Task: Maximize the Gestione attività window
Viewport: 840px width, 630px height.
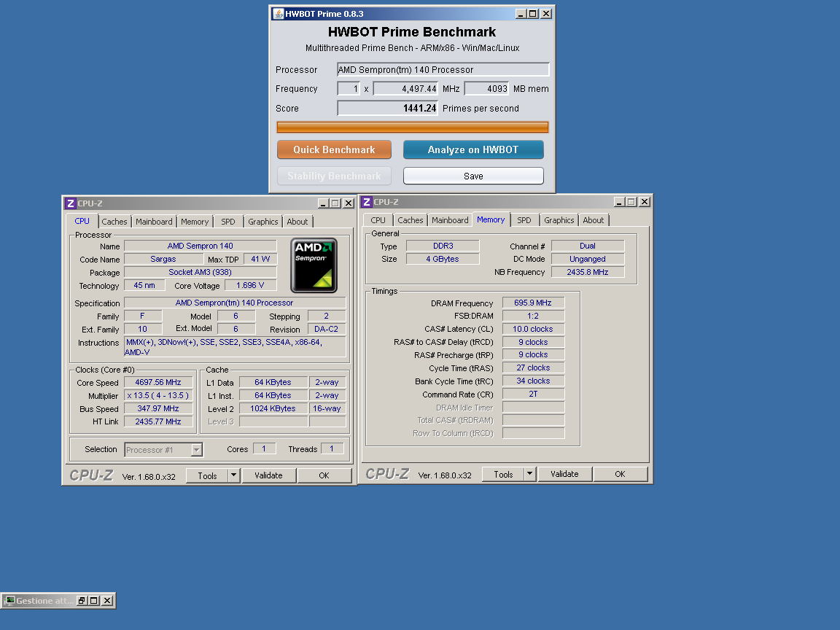Action: tap(94, 601)
